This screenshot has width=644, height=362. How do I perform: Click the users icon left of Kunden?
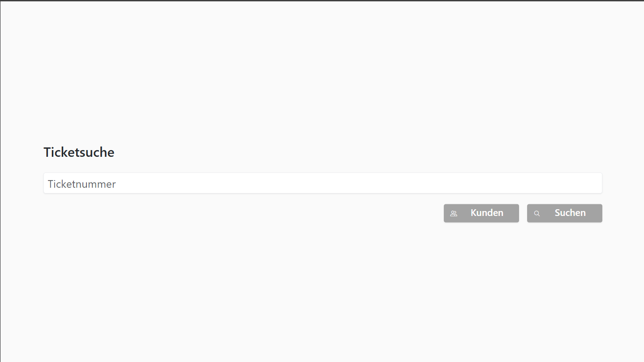[454, 213]
